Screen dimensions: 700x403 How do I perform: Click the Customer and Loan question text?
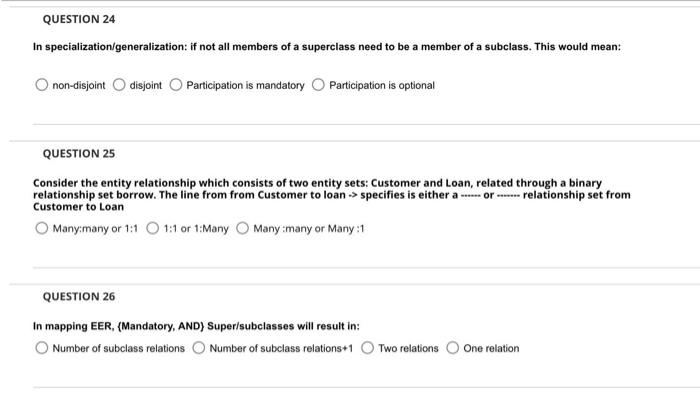pyautogui.click(x=332, y=195)
